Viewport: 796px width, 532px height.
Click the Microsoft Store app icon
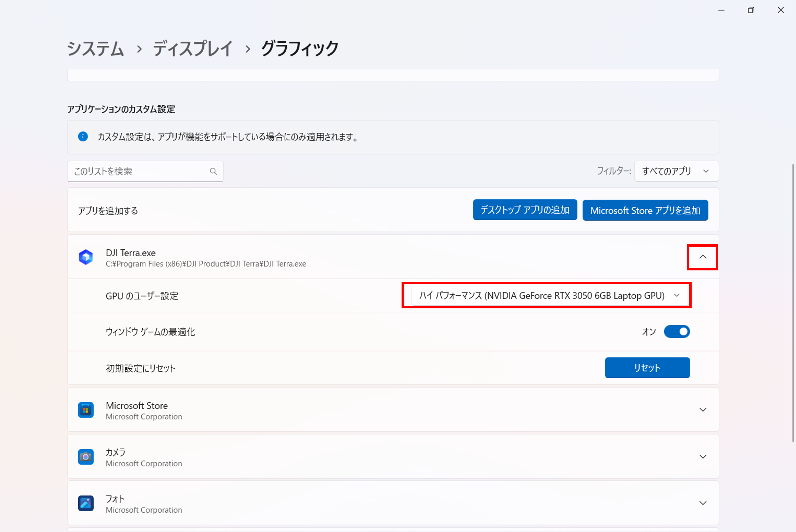tap(86, 410)
